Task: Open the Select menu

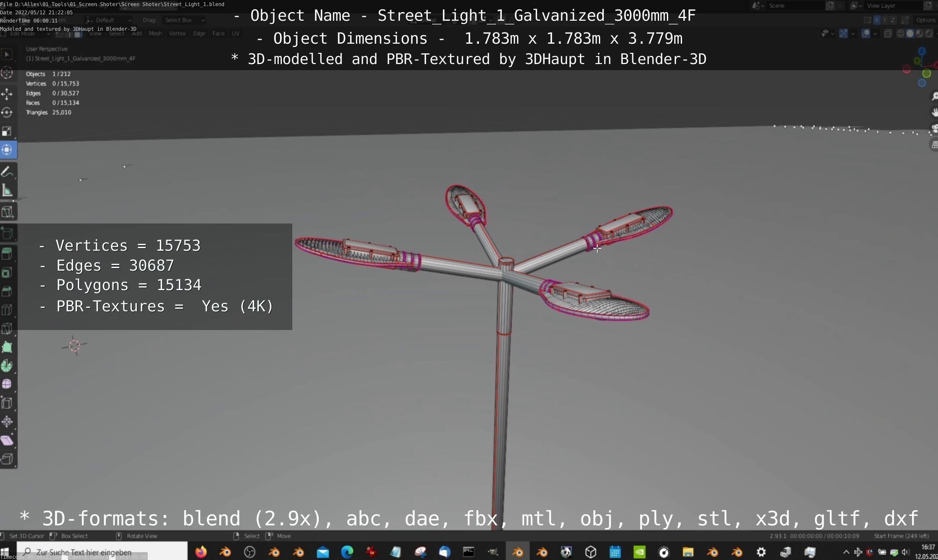Action: (x=116, y=34)
